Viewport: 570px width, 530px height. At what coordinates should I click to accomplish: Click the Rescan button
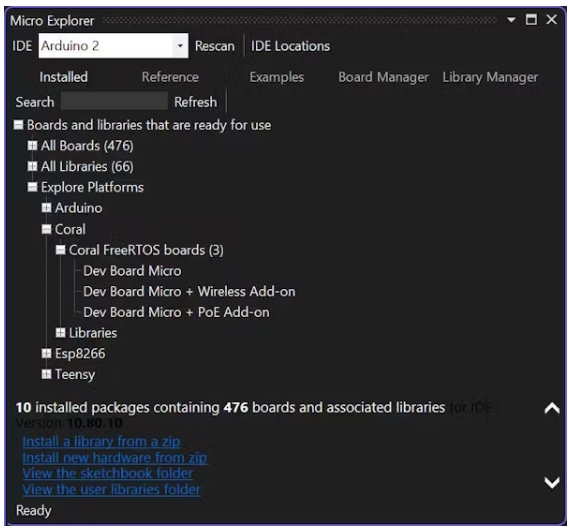click(x=215, y=46)
